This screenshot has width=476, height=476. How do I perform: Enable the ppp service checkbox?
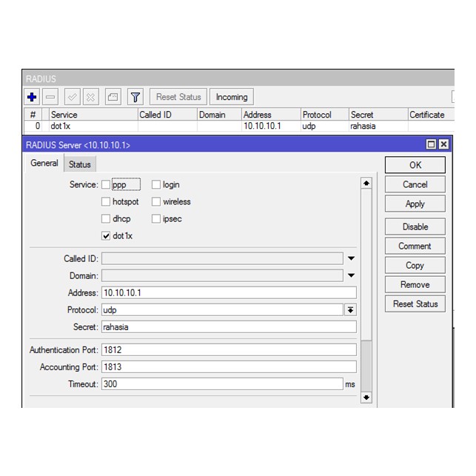106,185
